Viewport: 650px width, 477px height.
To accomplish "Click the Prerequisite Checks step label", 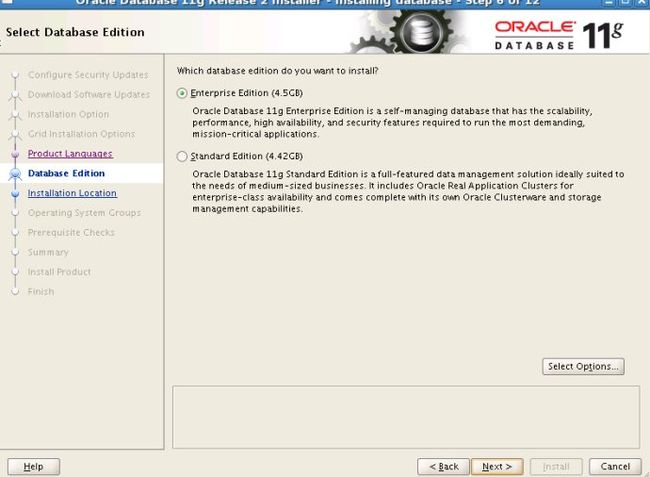I will pyautogui.click(x=71, y=232).
